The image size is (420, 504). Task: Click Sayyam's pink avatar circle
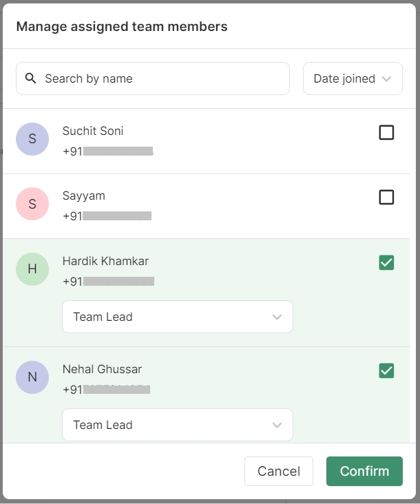[x=32, y=204]
